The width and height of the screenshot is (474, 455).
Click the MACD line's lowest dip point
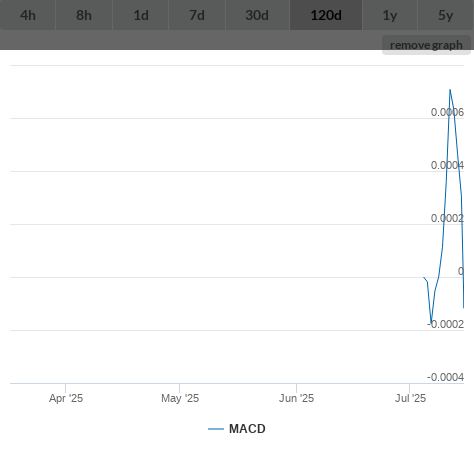point(431,323)
